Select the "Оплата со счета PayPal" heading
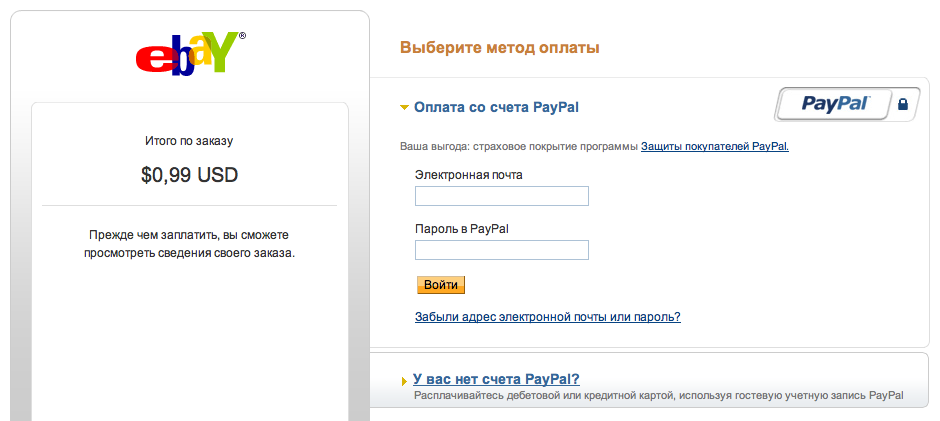Image resolution: width=940 pixels, height=421 pixels. [x=496, y=107]
